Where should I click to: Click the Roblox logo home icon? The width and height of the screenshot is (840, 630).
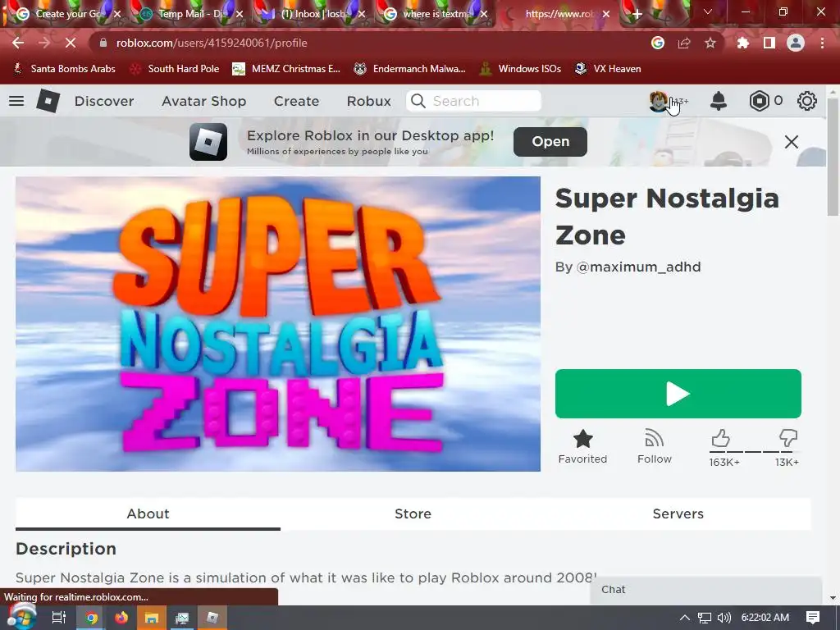(x=48, y=101)
